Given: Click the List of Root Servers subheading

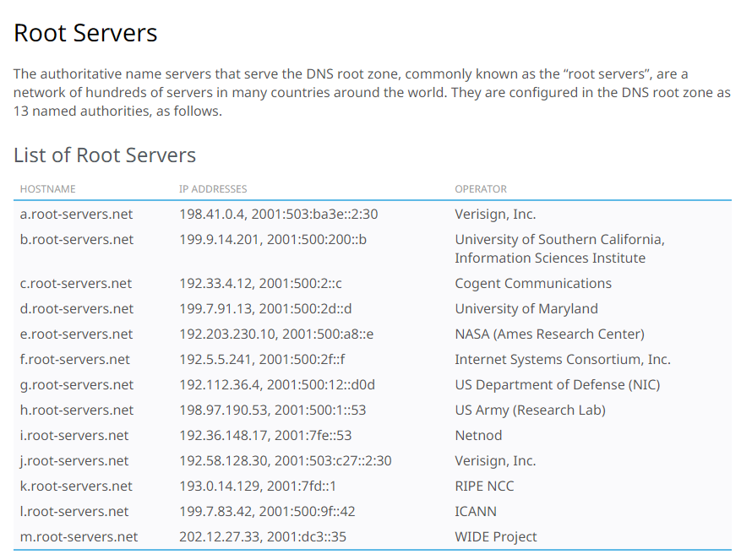Looking at the screenshot, I should 105,155.
